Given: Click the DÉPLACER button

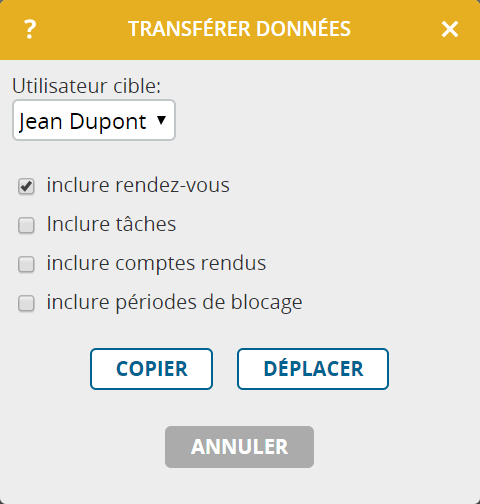Looking at the screenshot, I should (313, 369).
